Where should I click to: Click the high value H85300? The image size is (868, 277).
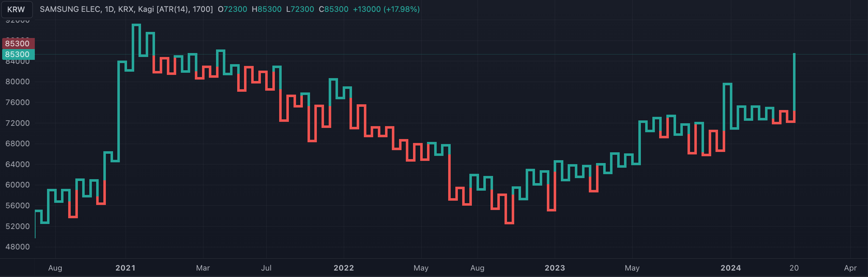267,9
